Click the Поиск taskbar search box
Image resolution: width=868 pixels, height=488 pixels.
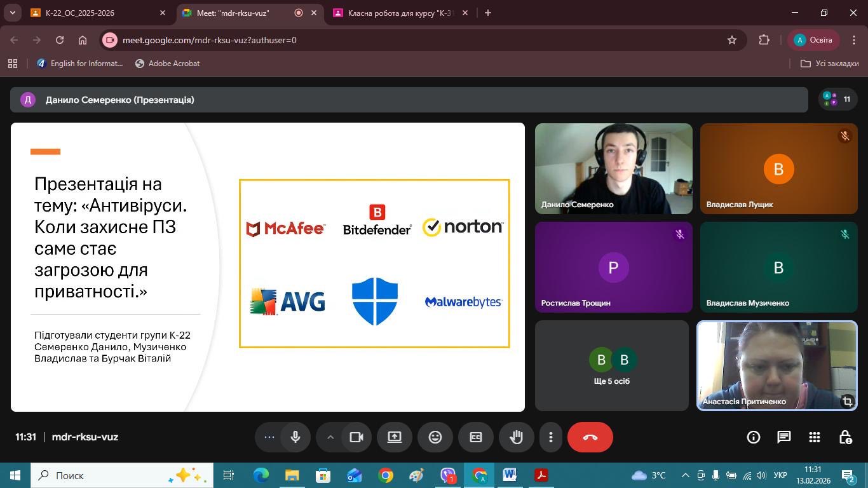pos(122,475)
